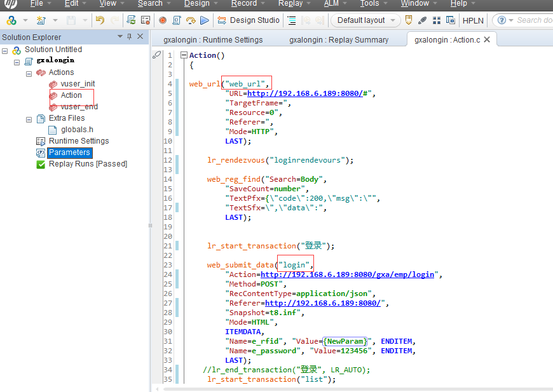Viewport: 553px width, 392px height.
Task: Open the Help menu
Action: [458, 4]
